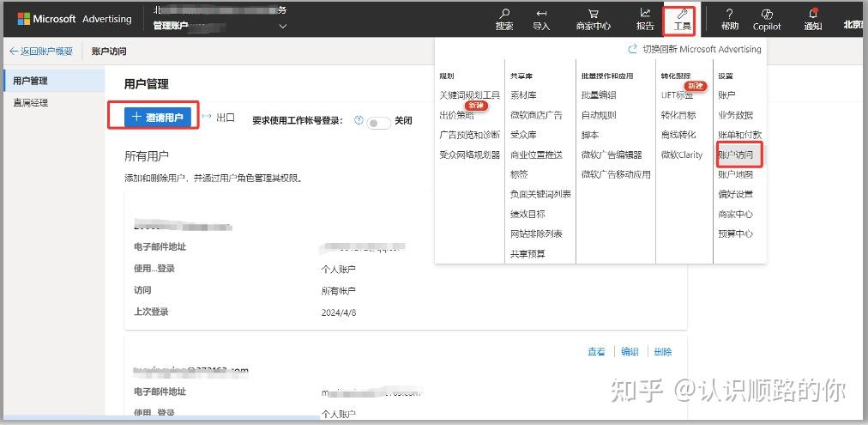Open the 通知 bell icon
Screen dimensions: 868x425
[x=812, y=13]
